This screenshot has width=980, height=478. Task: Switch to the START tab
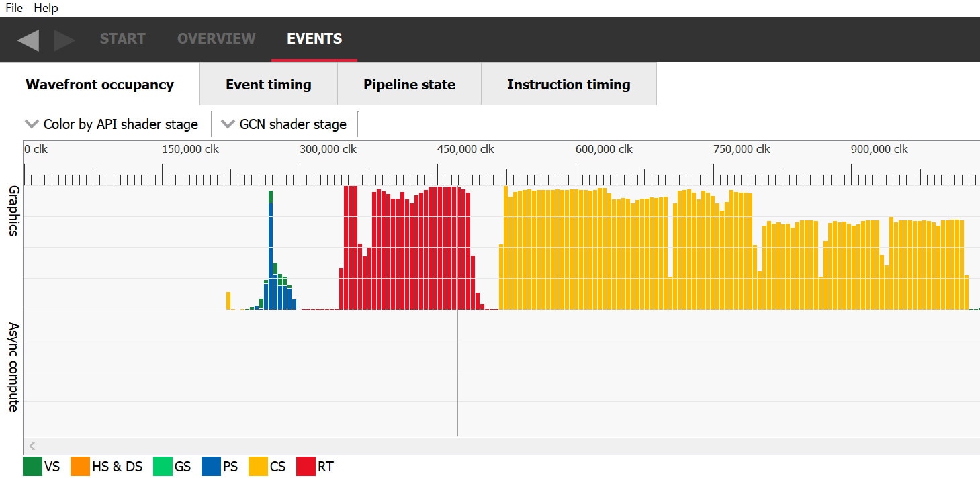point(122,39)
